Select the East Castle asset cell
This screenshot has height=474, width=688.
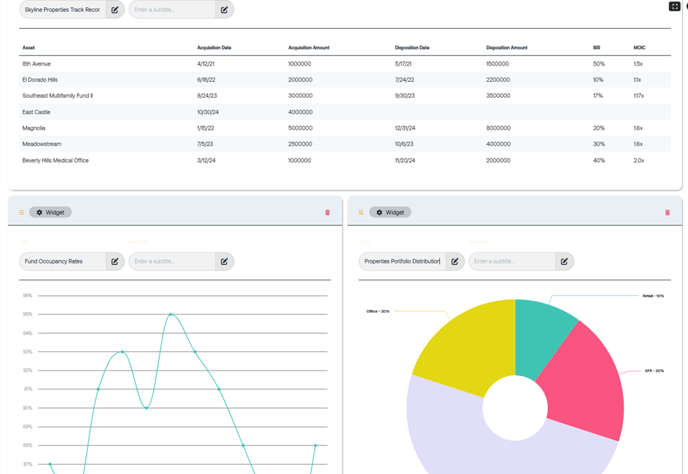pos(36,112)
